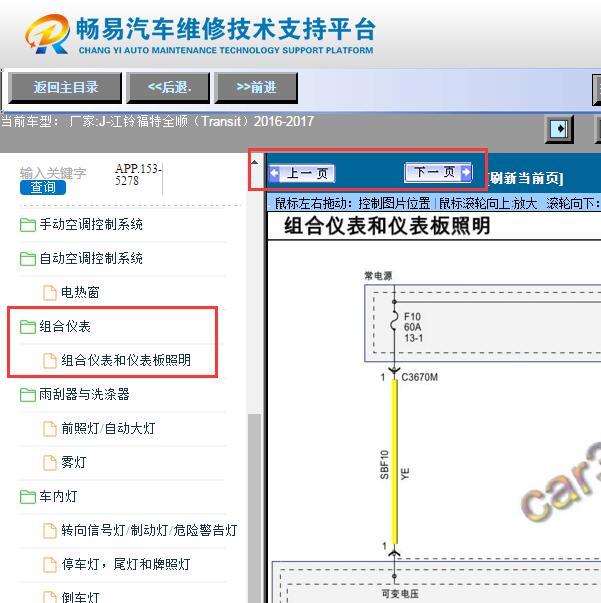Expand the 手动空调控制系统 folder
The width and height of the screenshot is (601, 603).
click(x=91, y=224)
